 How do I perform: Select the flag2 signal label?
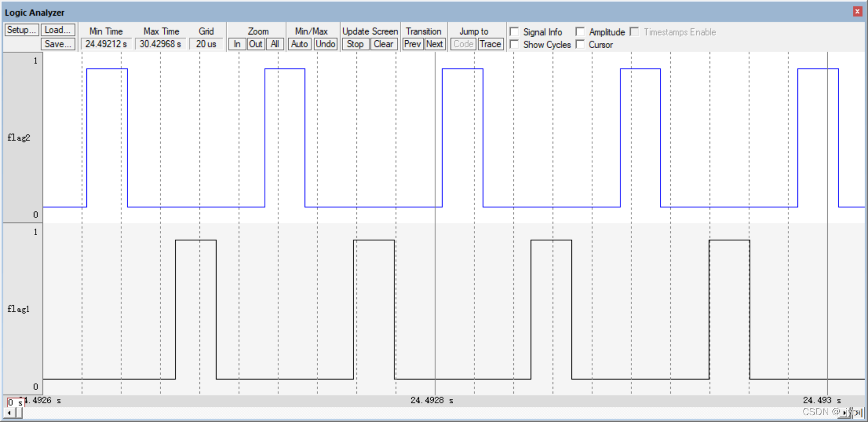[x=19, y=138]
